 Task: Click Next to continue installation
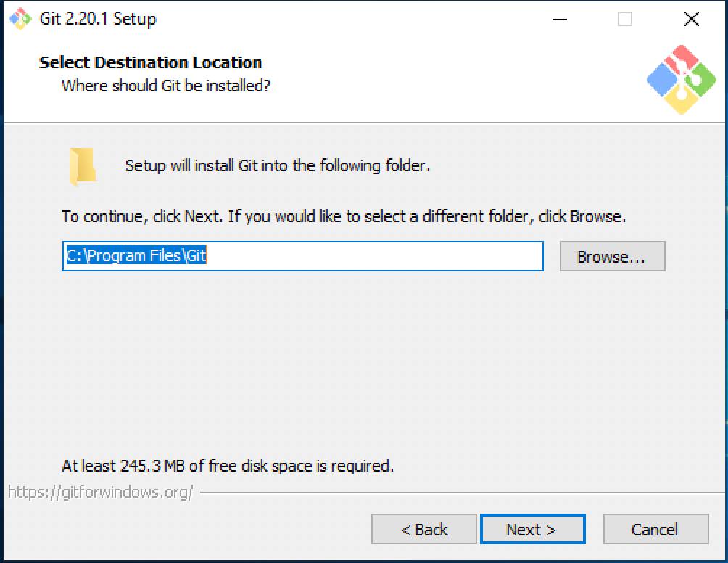532,529
